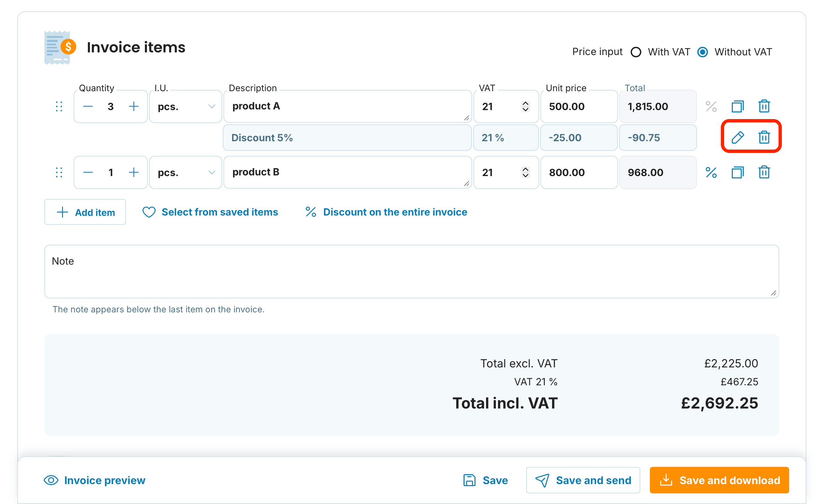Screen dimensions: 817x504
Task: Open Select from saved items
Action: coord(210,212)
